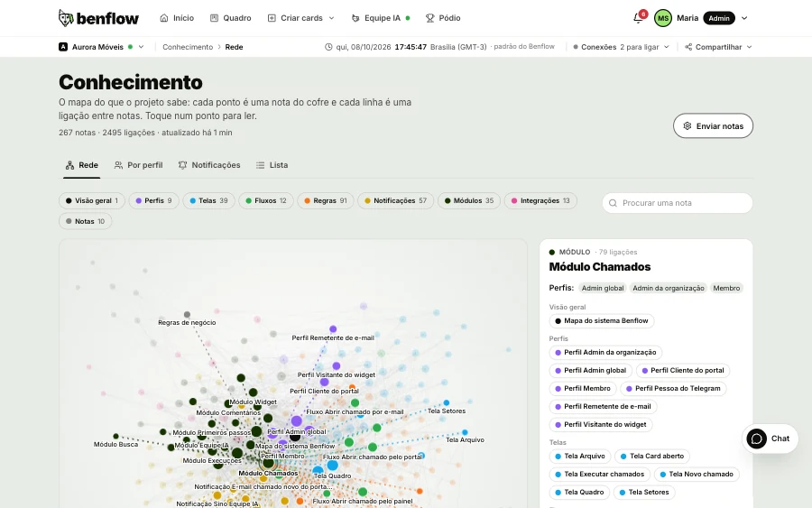
Task: Open Equipe IA in the top navigation
Action: click(381, 18)
